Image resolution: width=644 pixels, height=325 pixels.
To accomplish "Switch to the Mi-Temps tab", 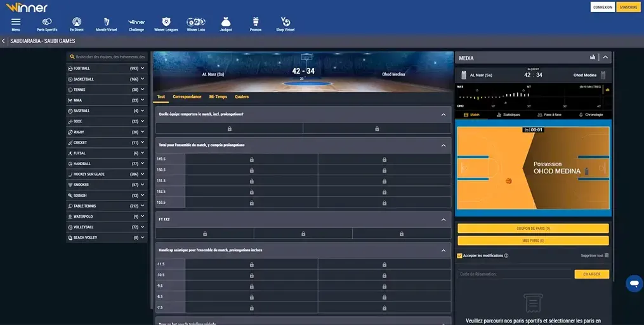I will [218, 97].
